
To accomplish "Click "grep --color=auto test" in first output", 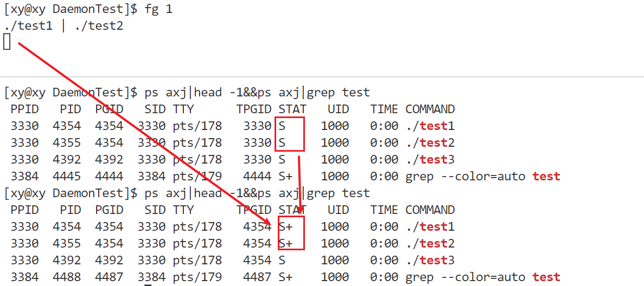I will pos(483,177).
